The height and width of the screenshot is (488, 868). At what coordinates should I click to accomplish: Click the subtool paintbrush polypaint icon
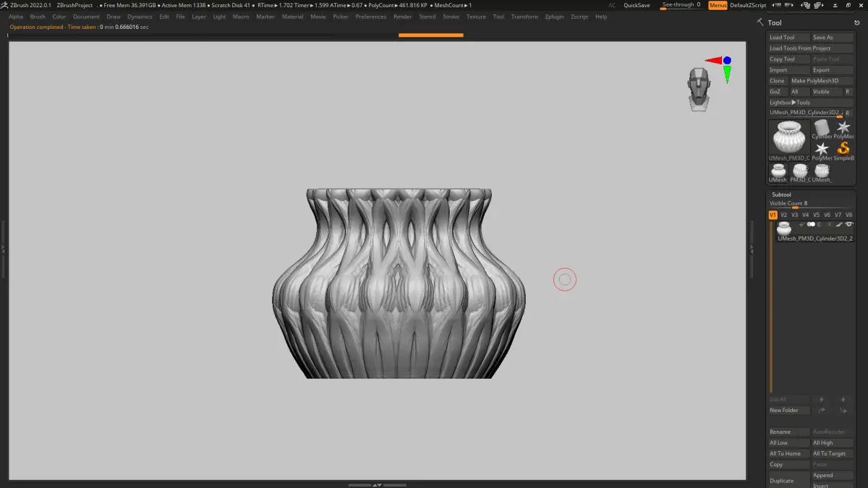[x=840, y=225]
